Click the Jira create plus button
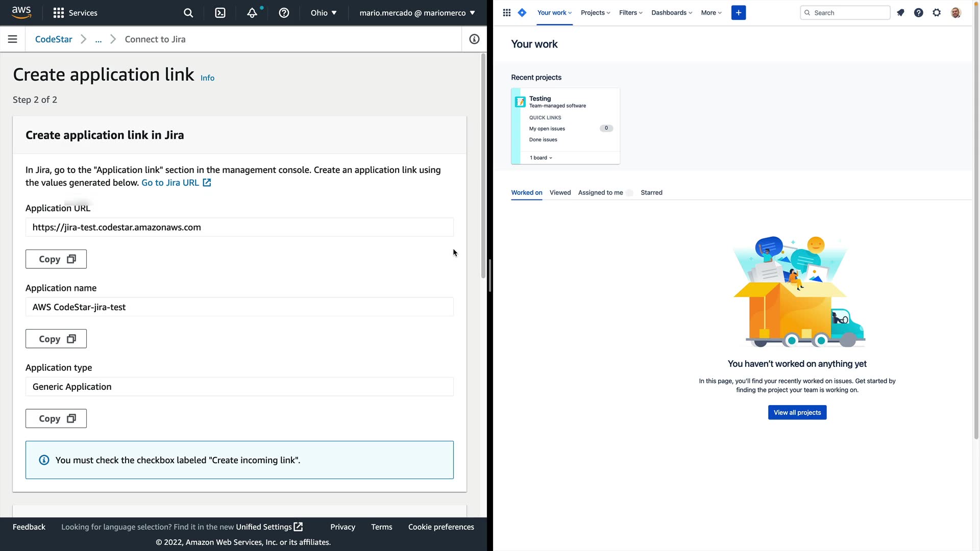This screenshot has height=551, width=980. pyautogui.click(x=738, y=13)
